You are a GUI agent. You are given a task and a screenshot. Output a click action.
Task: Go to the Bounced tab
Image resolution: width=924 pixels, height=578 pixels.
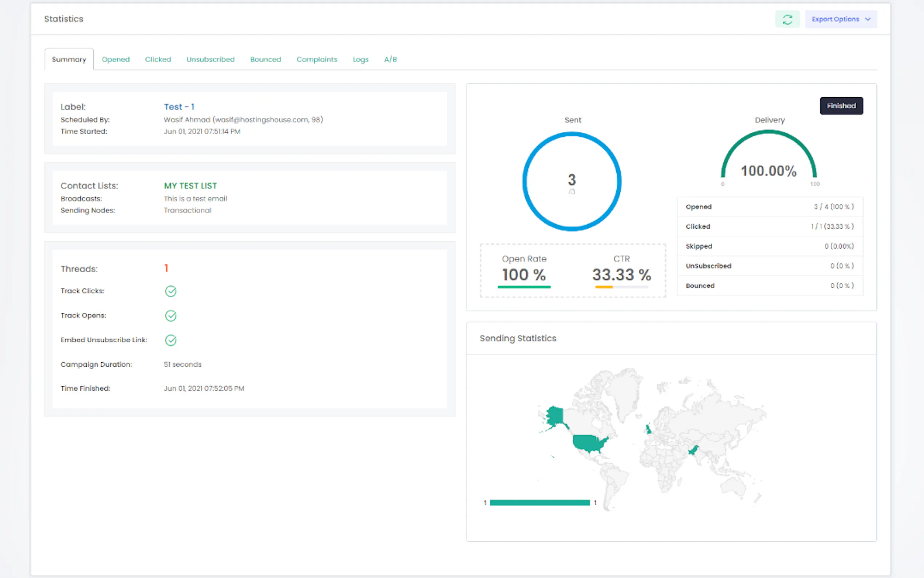pyautogui.click(x=266, y=59)
